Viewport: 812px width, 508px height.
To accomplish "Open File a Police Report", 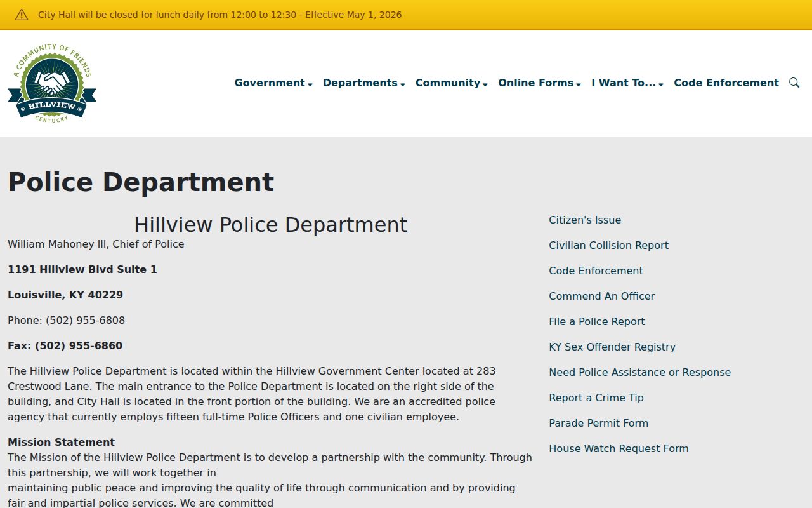I will coord(596,321).
